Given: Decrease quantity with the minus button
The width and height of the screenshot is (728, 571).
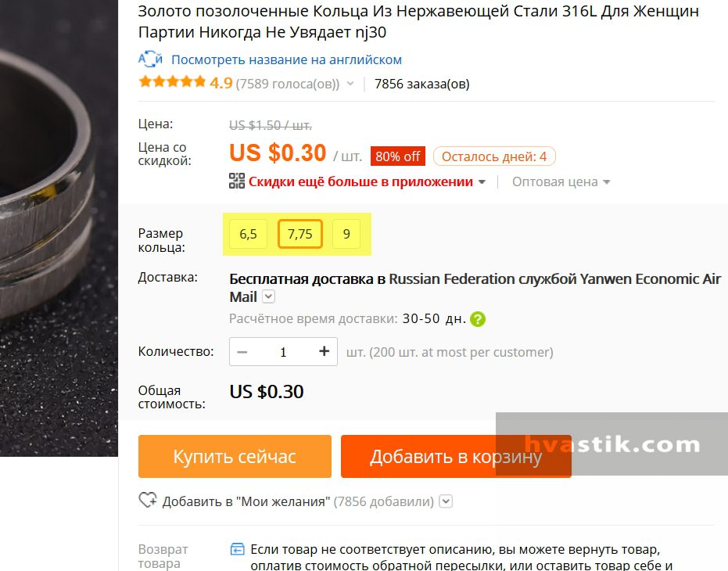Looking at the screenshot, I should point(242,352).
